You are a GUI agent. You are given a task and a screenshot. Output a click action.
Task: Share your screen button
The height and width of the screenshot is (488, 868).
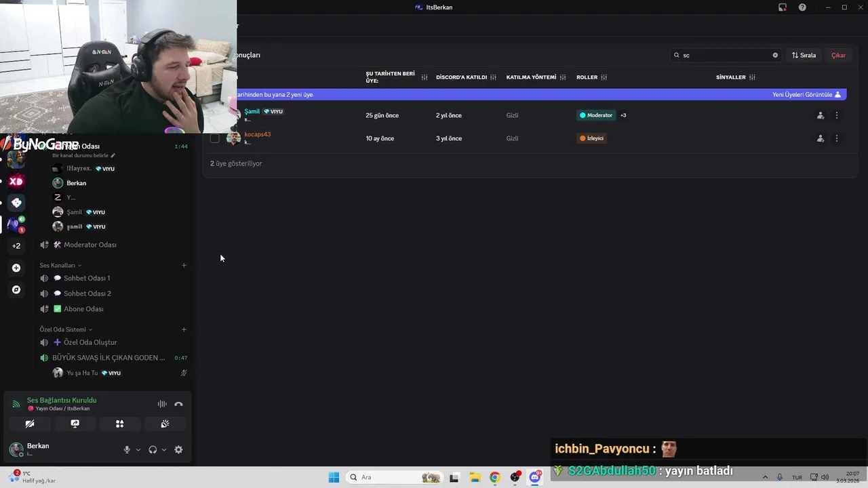pos(75,424)
